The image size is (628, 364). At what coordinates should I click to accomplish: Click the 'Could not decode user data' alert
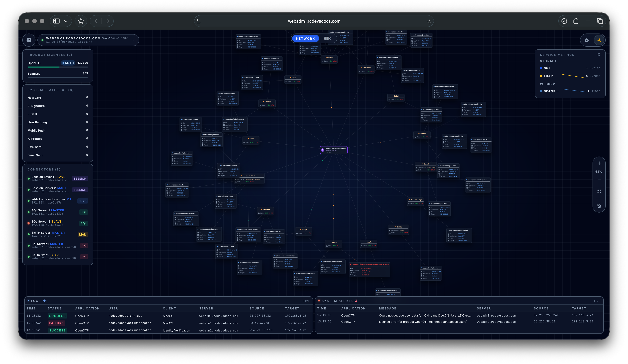(459, 315)
